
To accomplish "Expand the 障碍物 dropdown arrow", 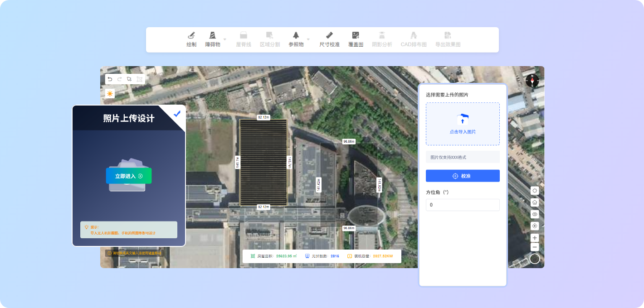I will point(224,39).
